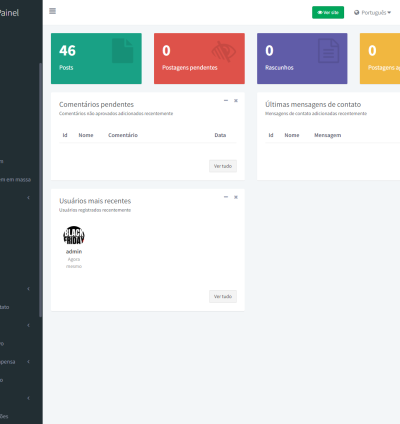The image size is (400, 424).
Task: Click the Id header in Comentários pendentes
Action: (x=65, y=135)
